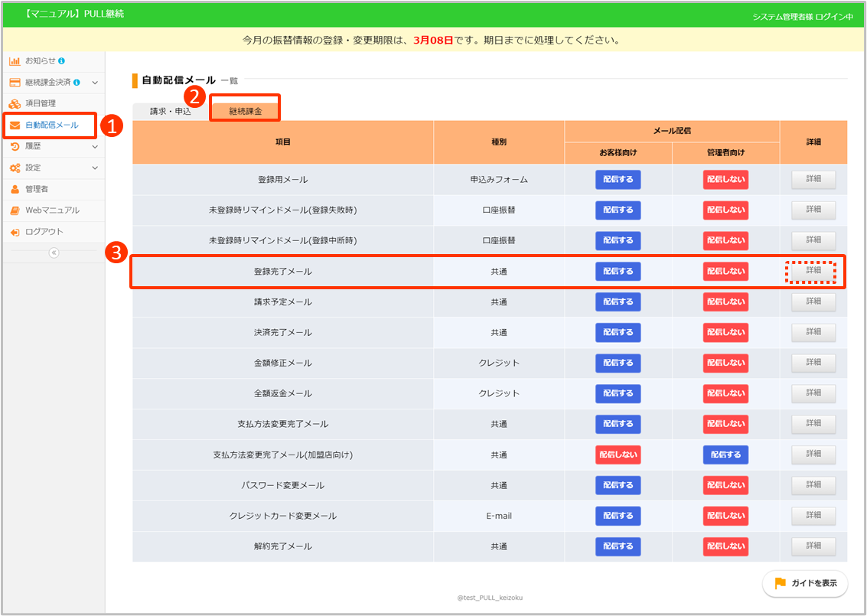Expand the 継続課金決済 menu chevron
The height and width of the screenshot is (616, 867).
pyautogui.click(x=95, y=82)
